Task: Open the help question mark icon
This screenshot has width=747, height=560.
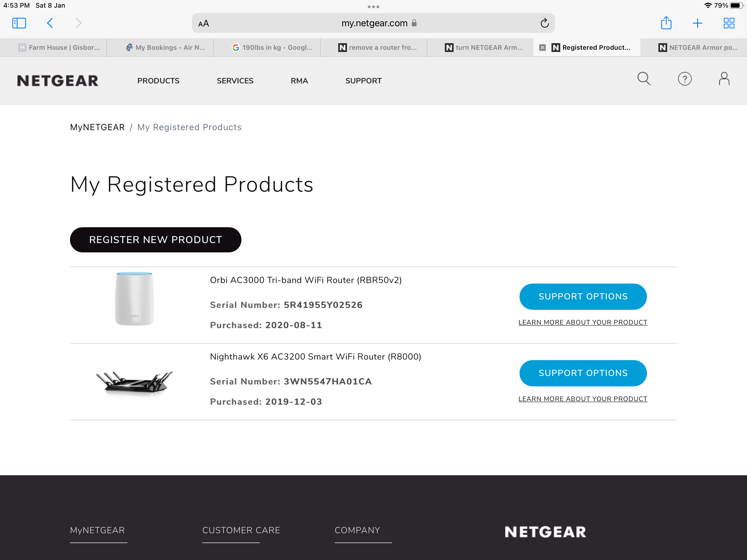Action: pos(685,79)
